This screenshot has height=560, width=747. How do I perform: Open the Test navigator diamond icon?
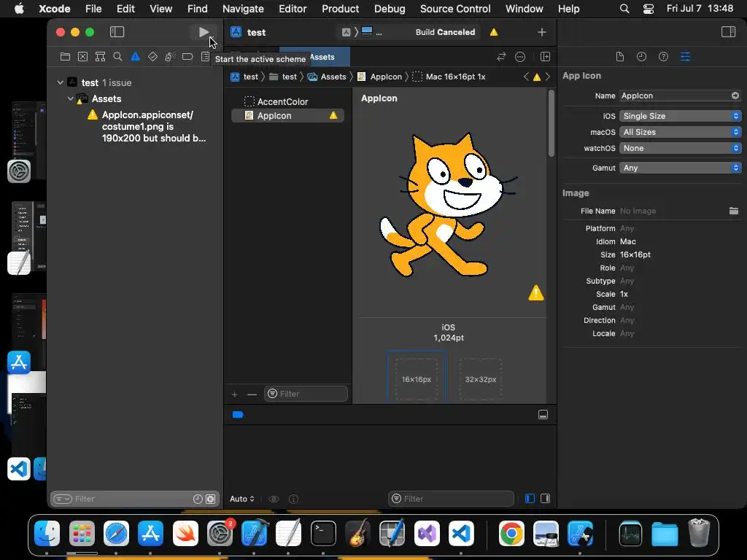pos(152,57)
